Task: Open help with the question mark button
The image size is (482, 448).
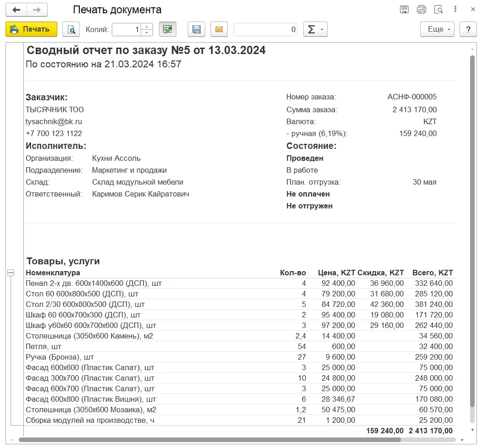Action: point(468,29)
